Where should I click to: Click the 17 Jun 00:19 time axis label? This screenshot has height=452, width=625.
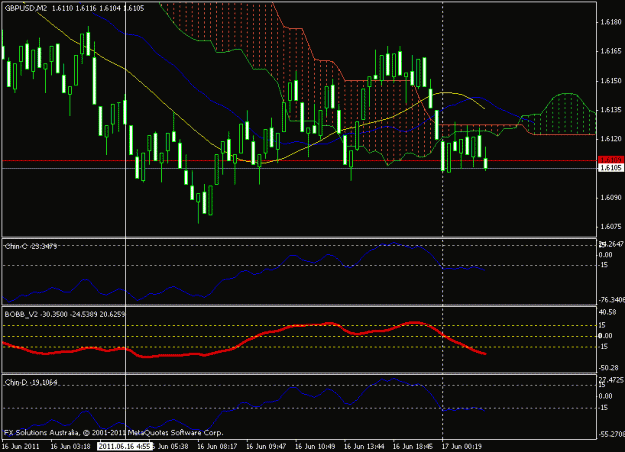pos(462,446)
